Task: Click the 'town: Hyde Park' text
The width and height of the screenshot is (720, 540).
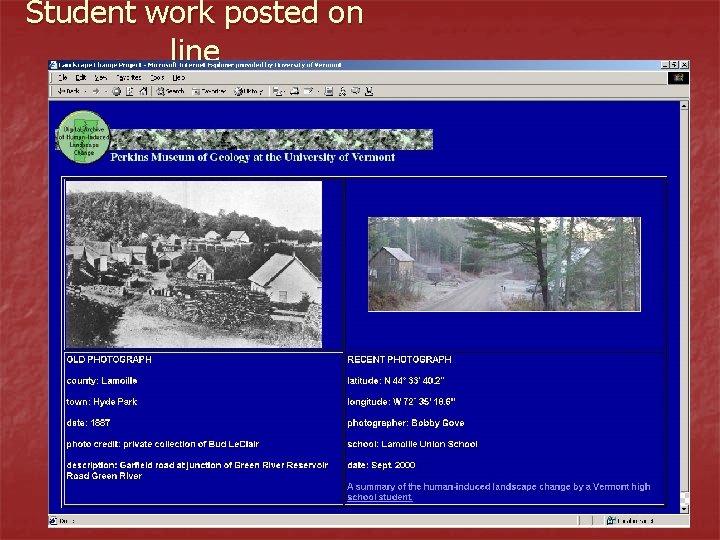Action: click(x=102, y=402)
